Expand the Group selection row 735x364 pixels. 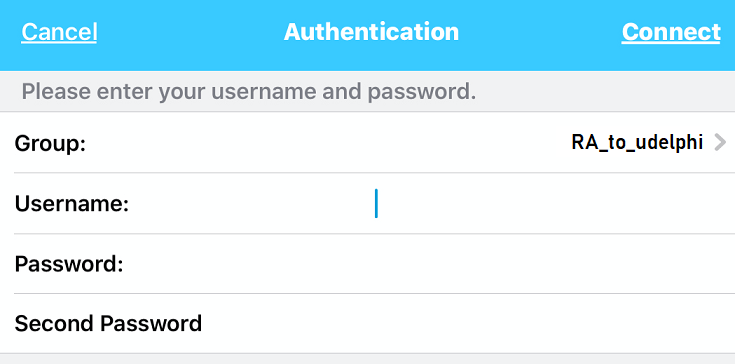[x=368, y=142]
